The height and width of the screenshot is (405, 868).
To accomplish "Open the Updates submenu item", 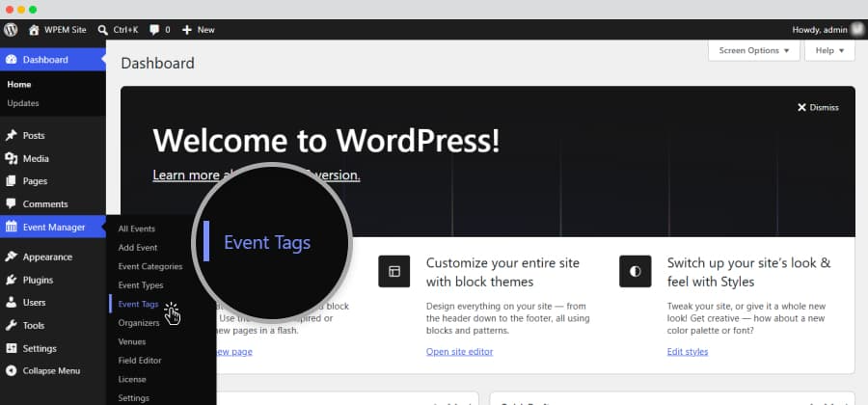I will coord(23,103).
